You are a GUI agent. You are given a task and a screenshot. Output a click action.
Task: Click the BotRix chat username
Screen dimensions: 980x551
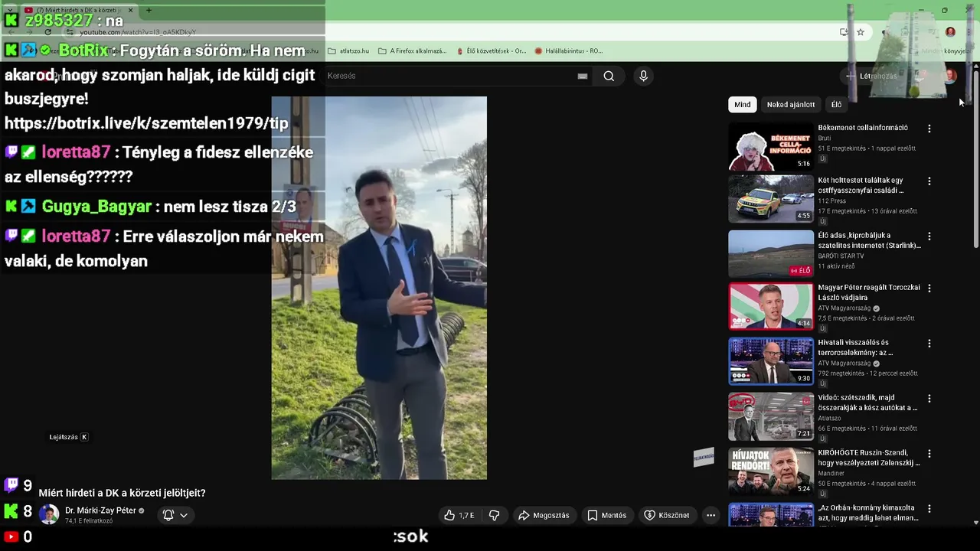tap(84, 51)
